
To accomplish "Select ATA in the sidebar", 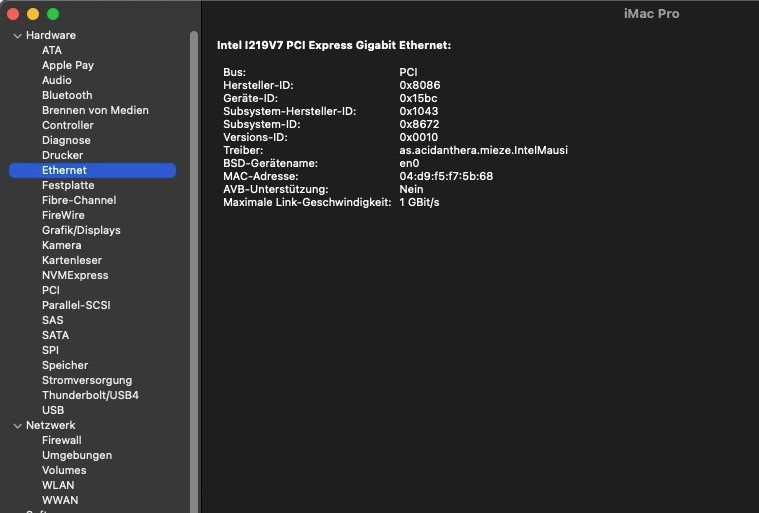I will point(51,50).
